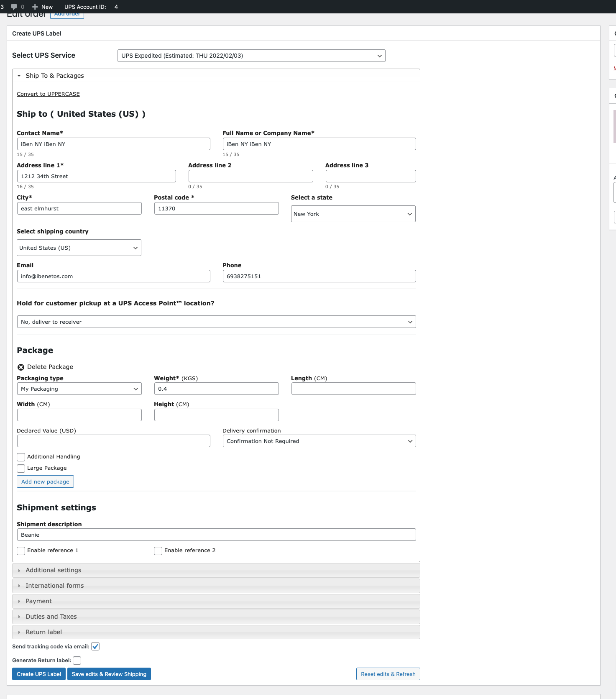Check the Large Package option
The image size is (616, 699).
point(21,469)
